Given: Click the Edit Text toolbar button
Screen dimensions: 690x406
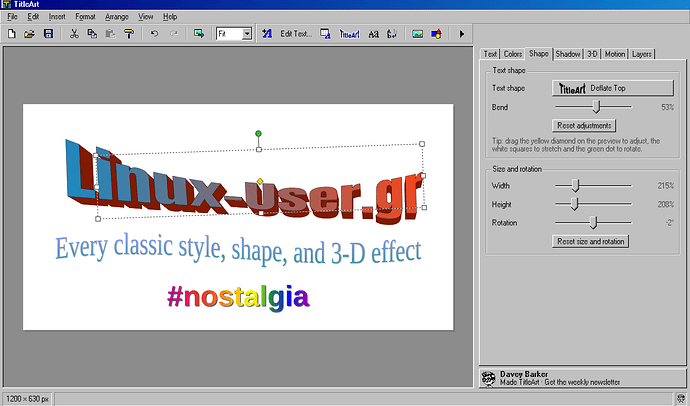Looking at the screenshot, I should 296,34.
